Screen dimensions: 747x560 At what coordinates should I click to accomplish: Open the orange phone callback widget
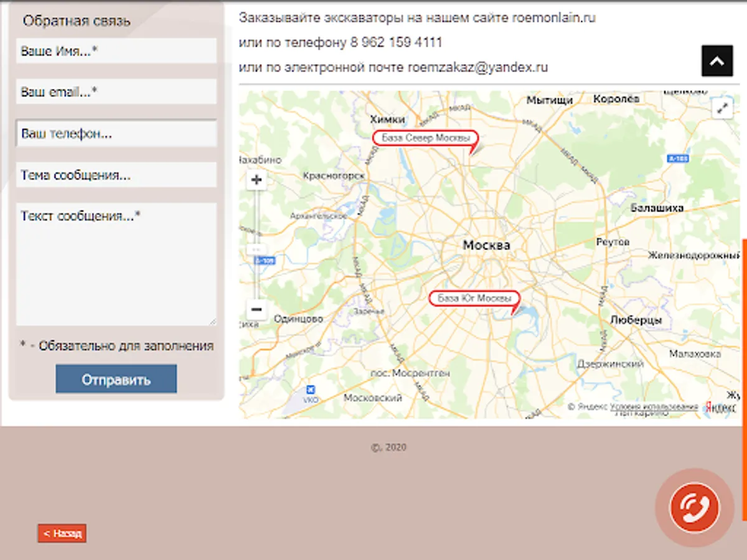tap(695, 508)
